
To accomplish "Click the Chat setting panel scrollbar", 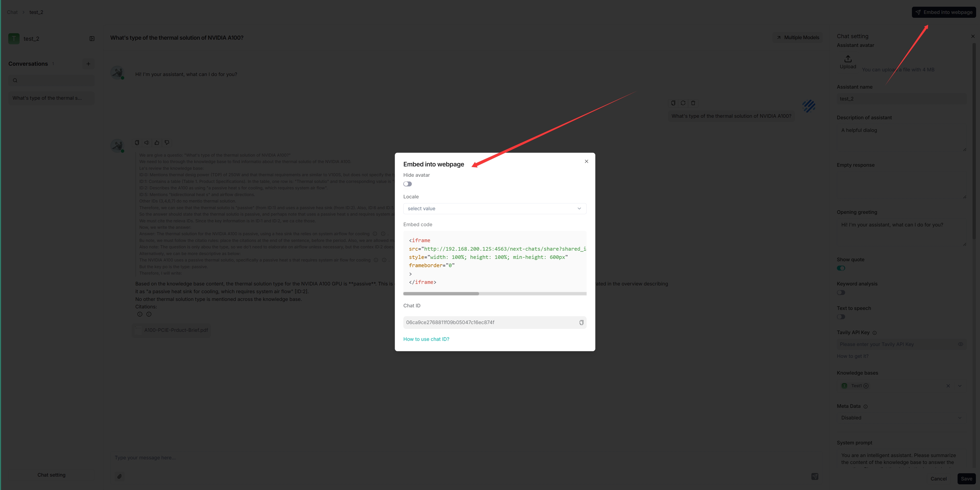I will 974,141.
